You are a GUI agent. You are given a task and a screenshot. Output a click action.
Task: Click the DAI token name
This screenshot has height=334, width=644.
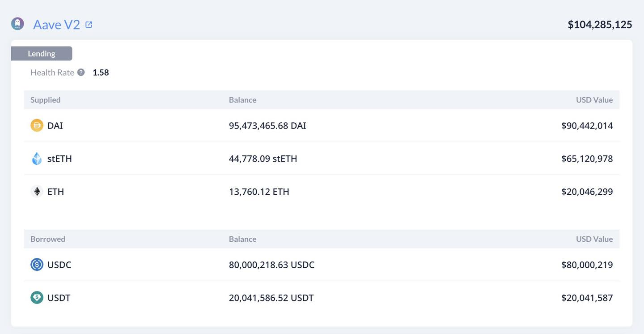point(55,125)
